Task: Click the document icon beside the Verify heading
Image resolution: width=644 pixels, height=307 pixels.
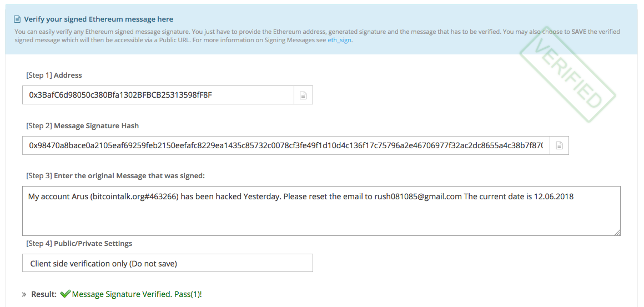Action: (17, 19)
